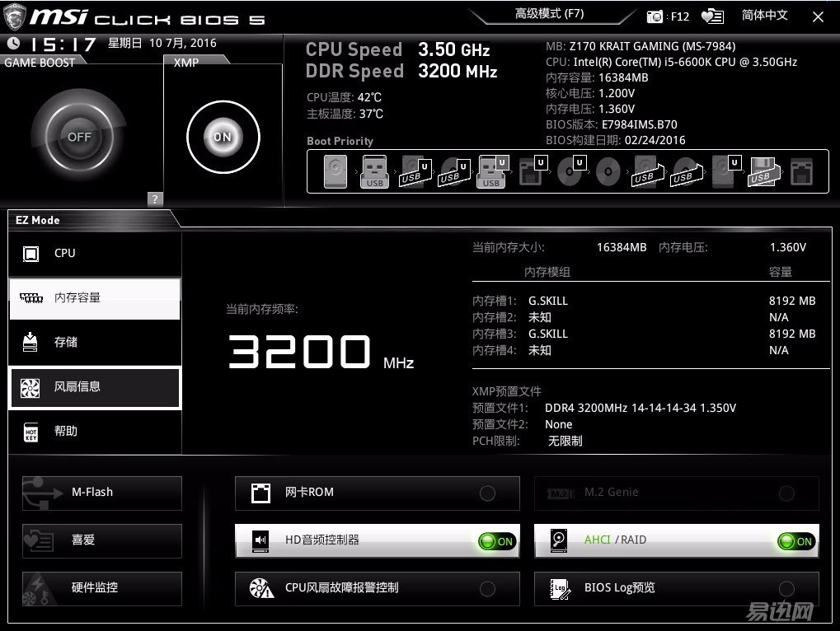Image resolution: width=840 pixels, height=631 pixels.
Task: Select the USB hard disk boot icon with U badge
Action: pos(415,171)
